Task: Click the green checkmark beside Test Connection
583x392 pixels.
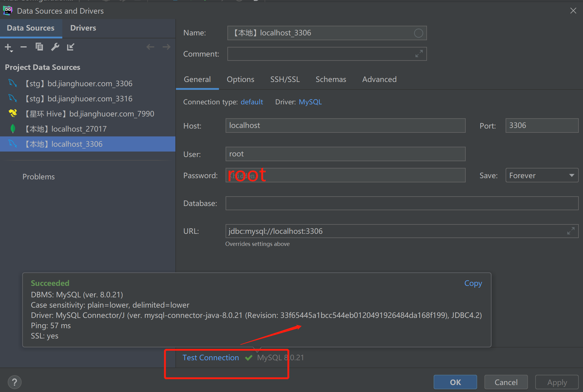Action: pos(249,358)
